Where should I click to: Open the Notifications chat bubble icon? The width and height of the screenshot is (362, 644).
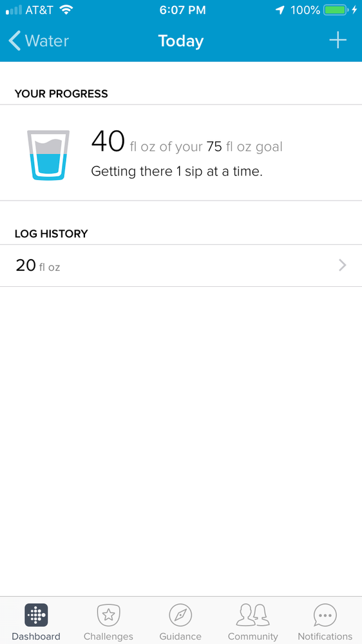click(325, 615)
